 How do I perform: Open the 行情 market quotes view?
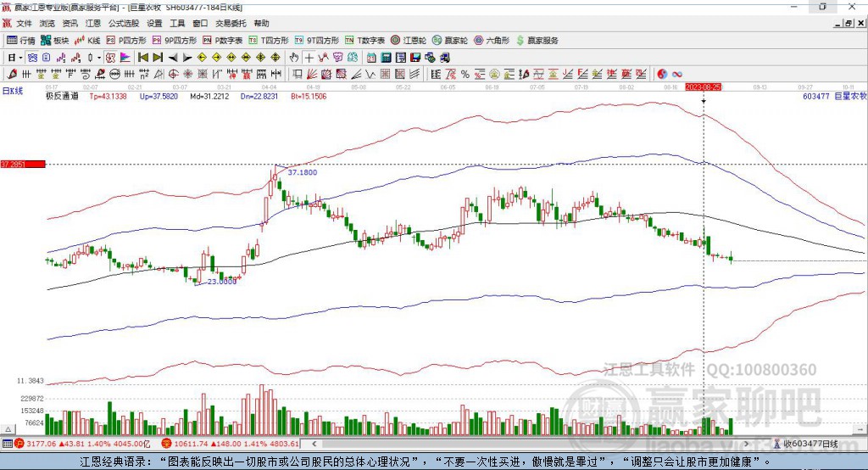(21, 41)
